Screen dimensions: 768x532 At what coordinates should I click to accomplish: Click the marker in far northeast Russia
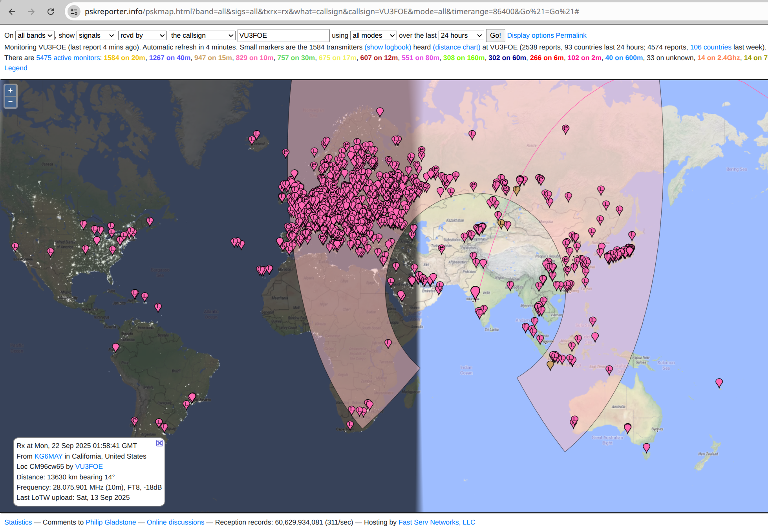(x=565, y=129)
